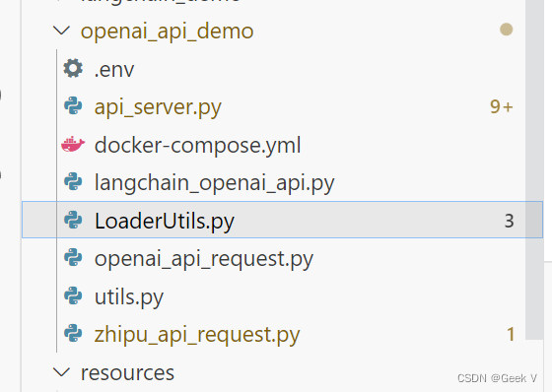This screenshot has width=552, height=392.
Task: Collapse the openai_api_demo folder chevron
Action: click(61, 31)
